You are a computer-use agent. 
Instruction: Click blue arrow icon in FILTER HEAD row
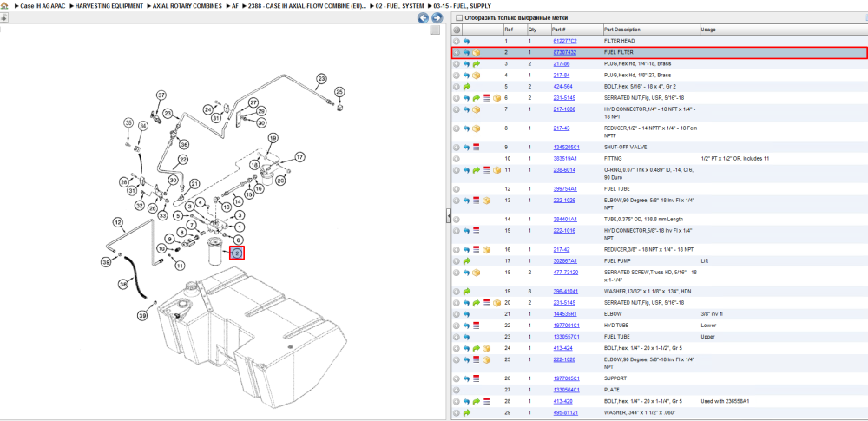[x=466, y=41]
